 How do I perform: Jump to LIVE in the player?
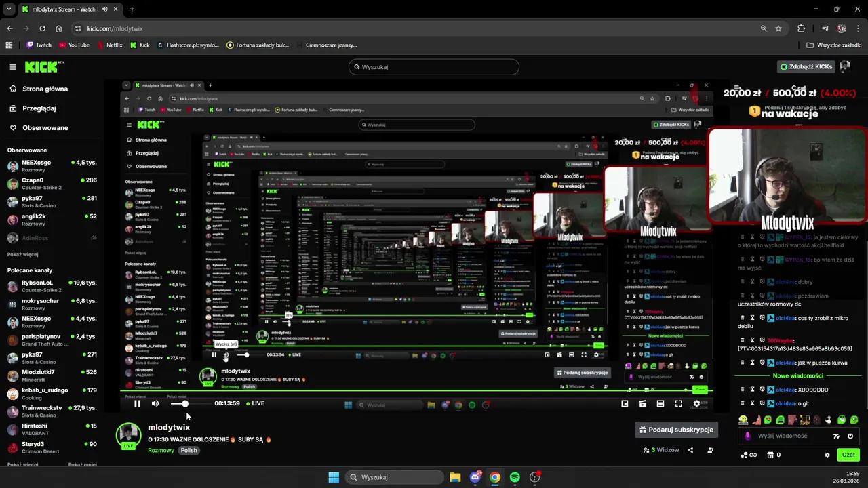(256, 403)
